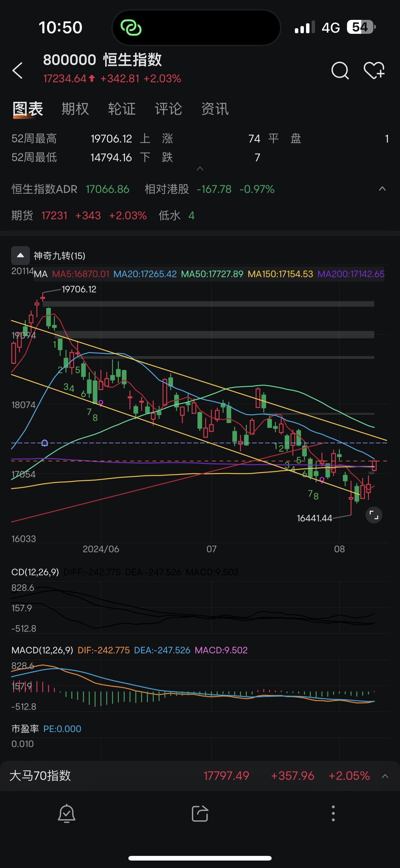This screenshot has height=868, width=400.
Task: Tap the purple bell marker on chart
Action: (x=44, y=443)
